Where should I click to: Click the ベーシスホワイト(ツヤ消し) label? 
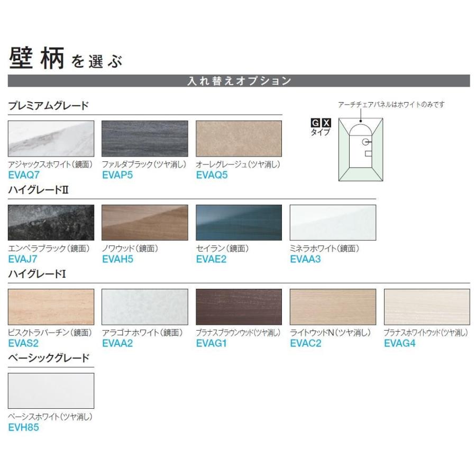[x=50, y=417]
